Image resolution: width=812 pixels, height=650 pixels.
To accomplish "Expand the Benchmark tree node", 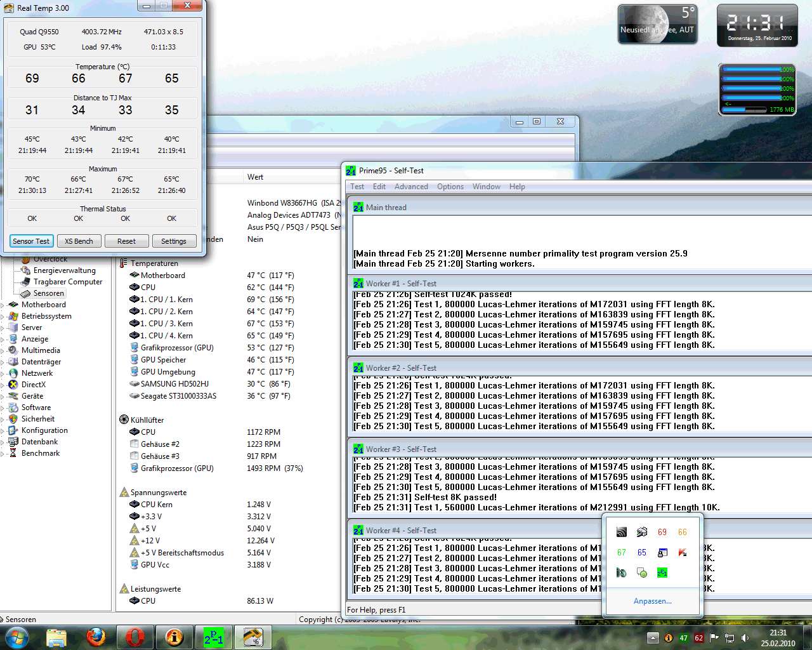I will (x=3, y=454).
